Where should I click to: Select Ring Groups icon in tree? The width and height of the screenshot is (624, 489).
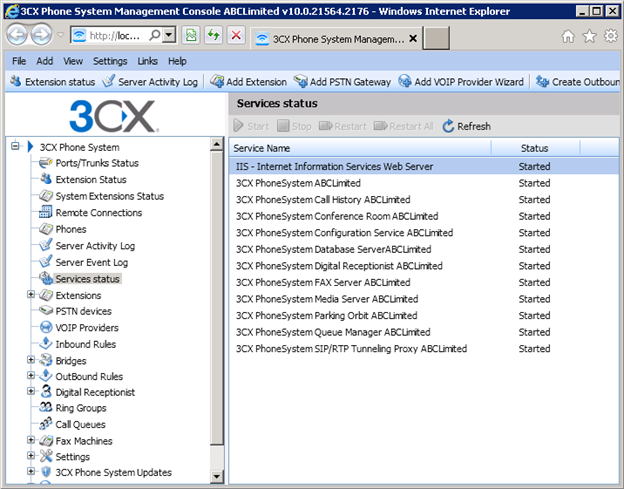[x=46, y=407]
